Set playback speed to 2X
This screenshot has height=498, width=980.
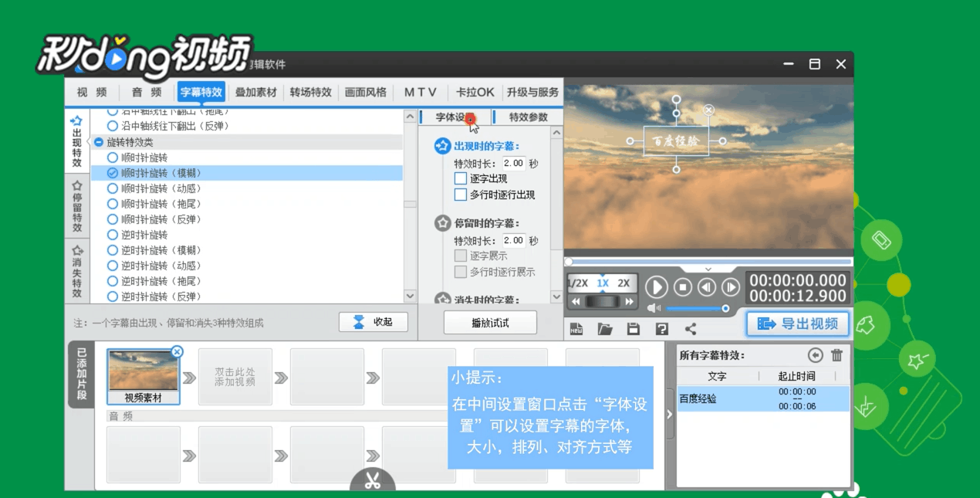pyautogui.click(x=623, y=283)
